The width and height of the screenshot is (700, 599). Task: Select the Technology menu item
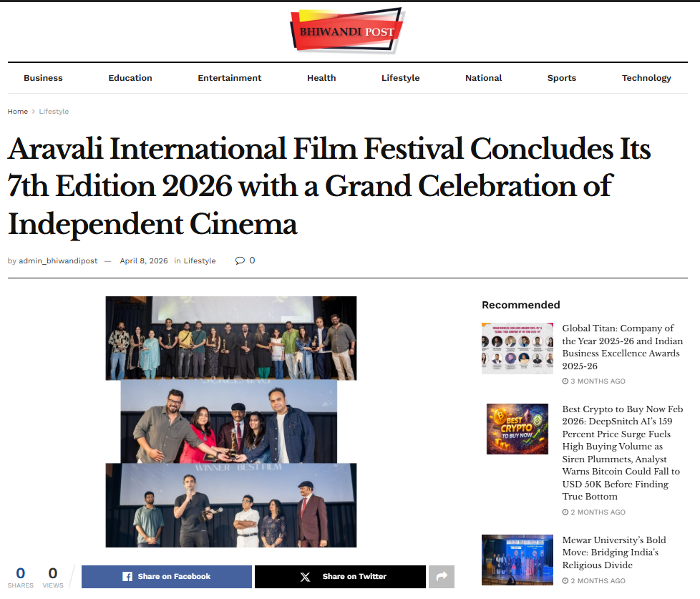646,78
